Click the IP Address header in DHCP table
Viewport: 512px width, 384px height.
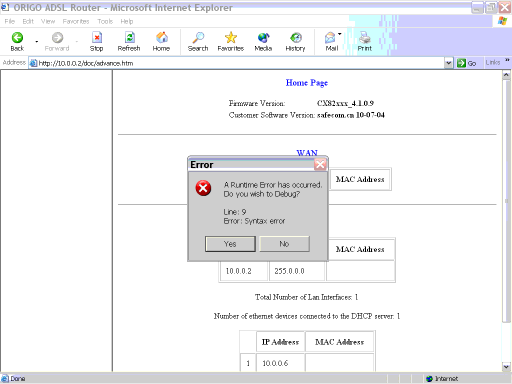(x=280, y=342)
